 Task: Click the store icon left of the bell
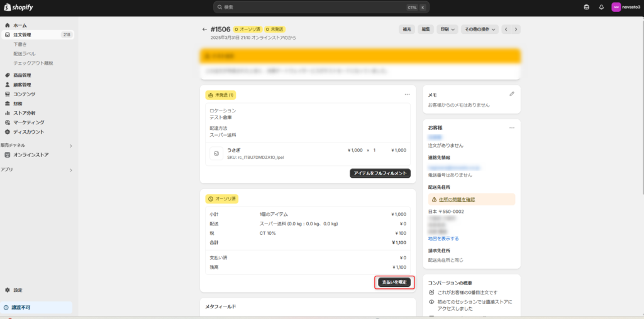pos(587,7)
